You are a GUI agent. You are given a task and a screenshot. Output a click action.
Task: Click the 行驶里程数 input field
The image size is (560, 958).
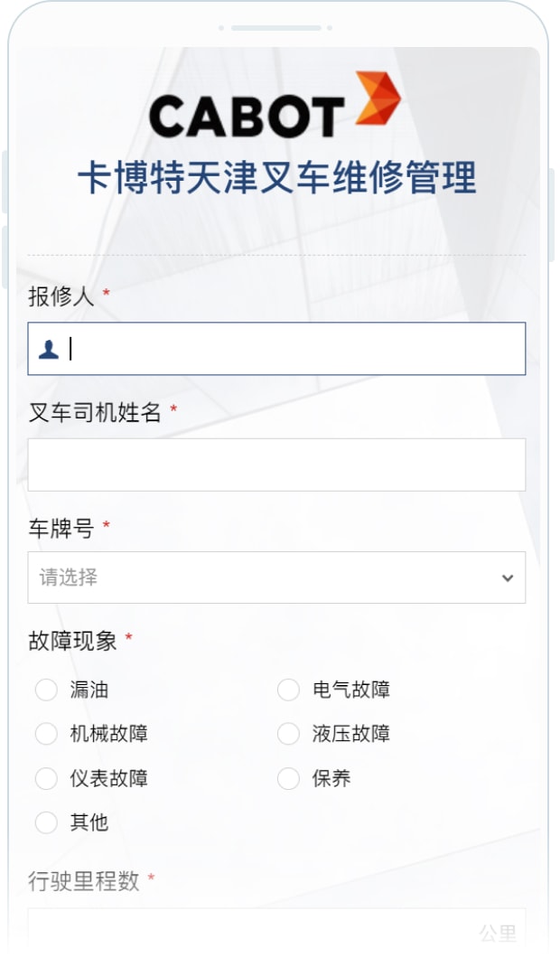(253, 932)
